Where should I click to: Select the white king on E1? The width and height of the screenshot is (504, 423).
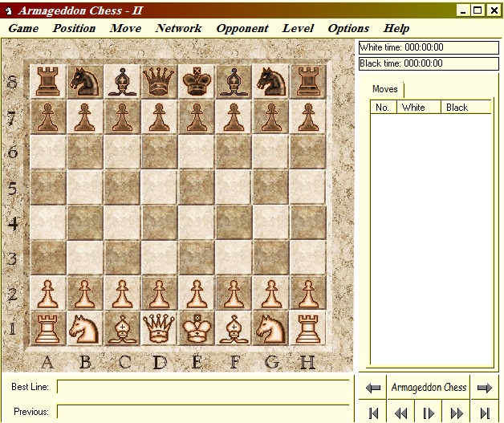tap(197, 328)
